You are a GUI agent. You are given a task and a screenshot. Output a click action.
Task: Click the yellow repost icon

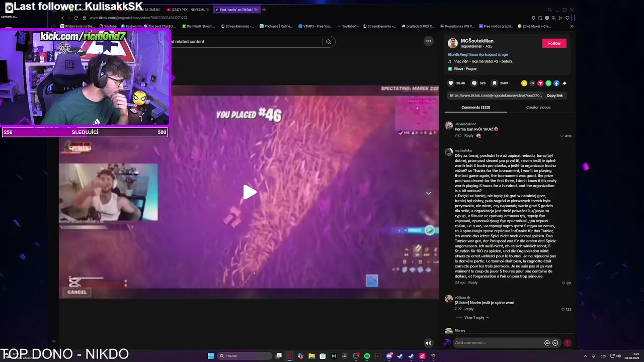(524, 83)
